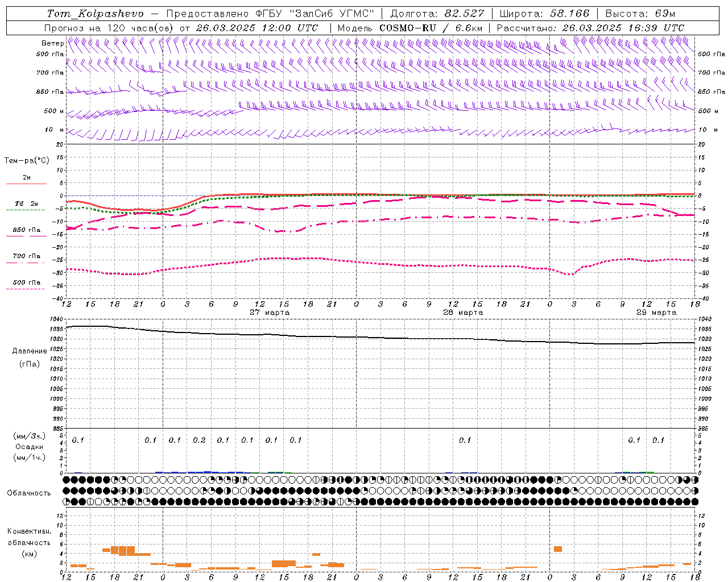Click 'Предоставлено ФГБУ "ЗапСиб УГМС"' provider text

tap(271, 14)
